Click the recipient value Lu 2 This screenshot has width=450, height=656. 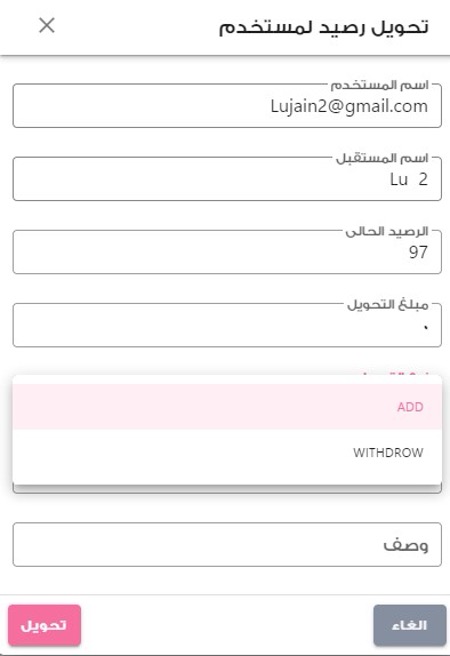[409, 179]
